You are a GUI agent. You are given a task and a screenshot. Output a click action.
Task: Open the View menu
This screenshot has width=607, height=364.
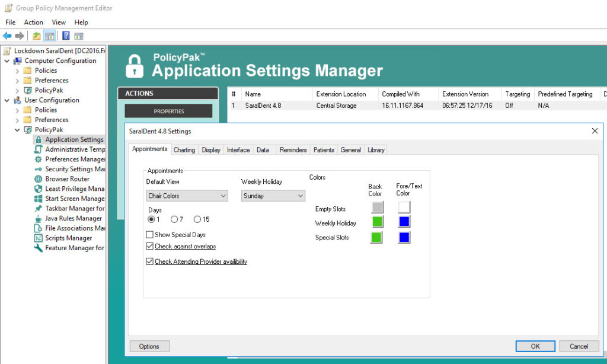[59, 23]
